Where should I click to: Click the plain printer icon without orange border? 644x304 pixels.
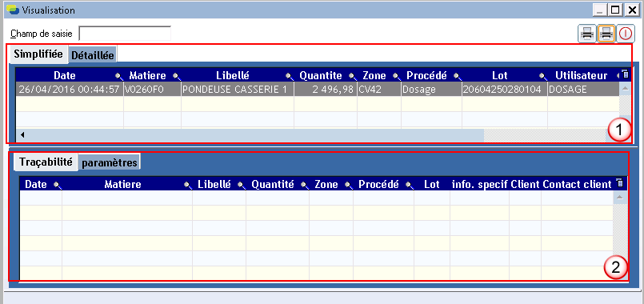coord(587,34)
